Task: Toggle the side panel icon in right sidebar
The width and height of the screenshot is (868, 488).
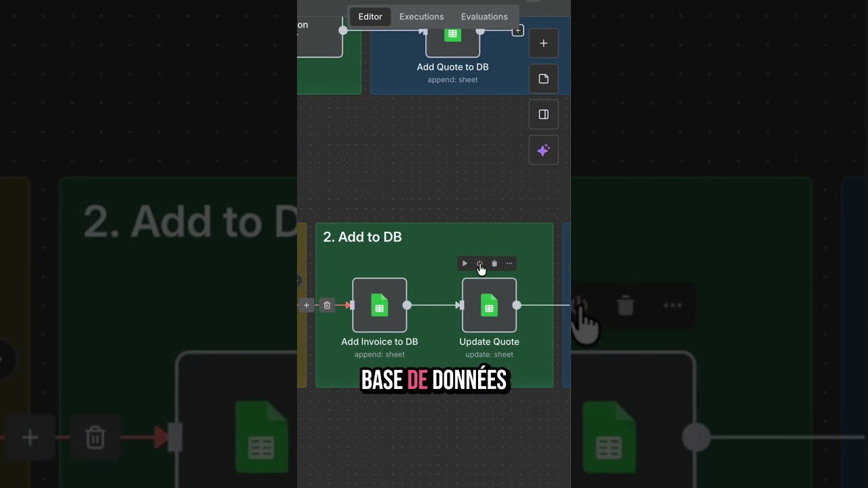Action: point(543,115)
